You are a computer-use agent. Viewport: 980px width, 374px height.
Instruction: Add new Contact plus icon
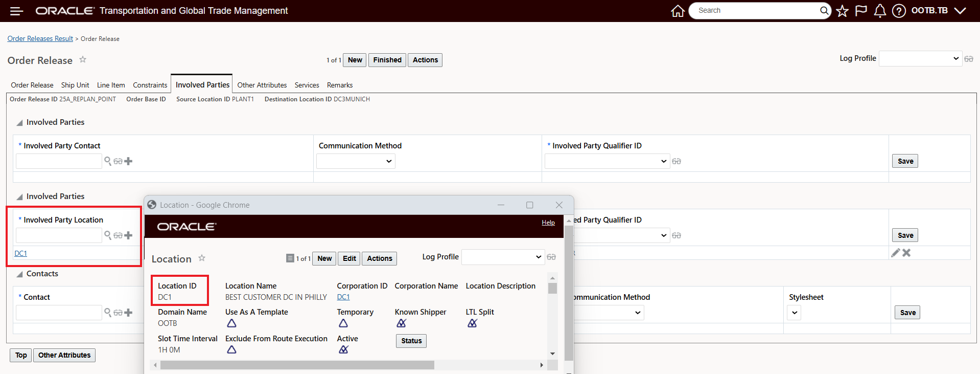click(128, 313)
